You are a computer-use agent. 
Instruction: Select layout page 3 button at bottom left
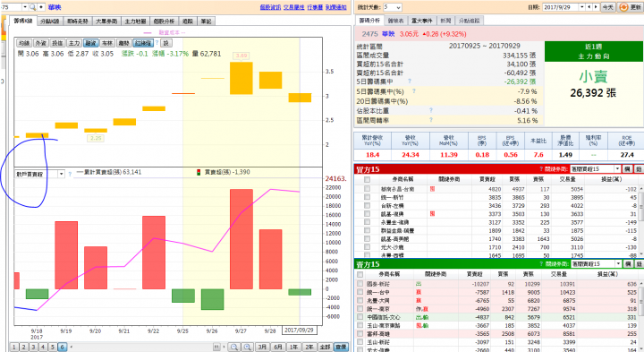tap(33, 347)
